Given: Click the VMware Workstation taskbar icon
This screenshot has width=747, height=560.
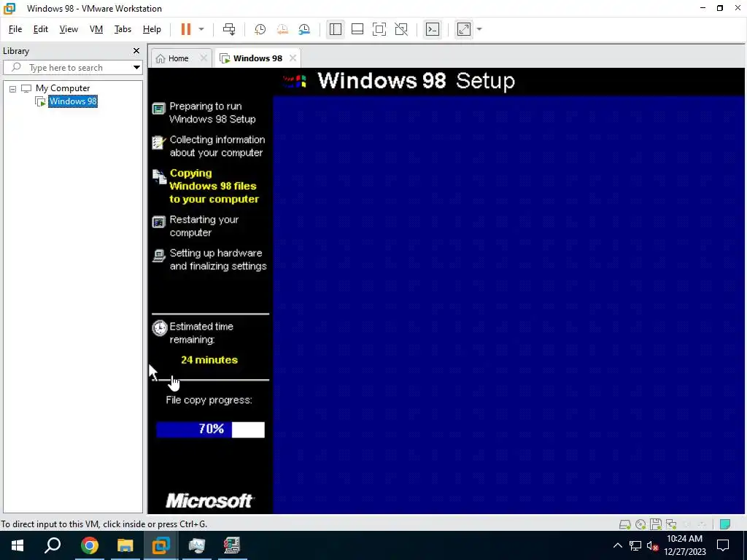Looking at the screenshot, I should click(161, 545).
